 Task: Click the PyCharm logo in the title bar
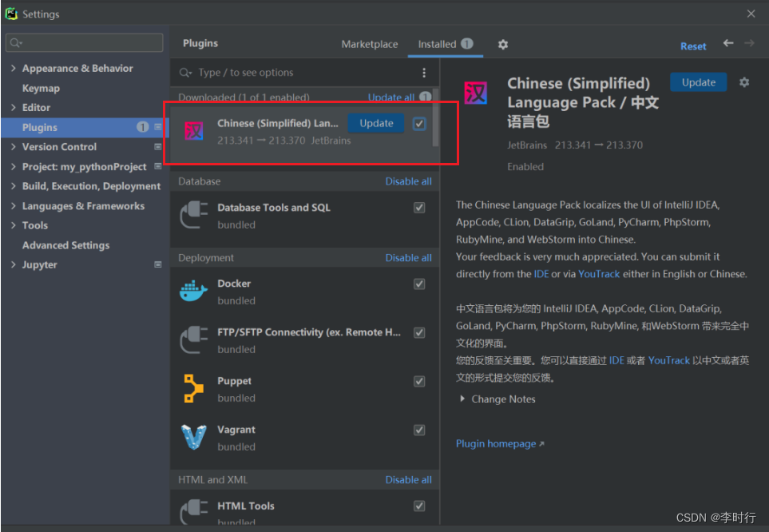point(11,14)
